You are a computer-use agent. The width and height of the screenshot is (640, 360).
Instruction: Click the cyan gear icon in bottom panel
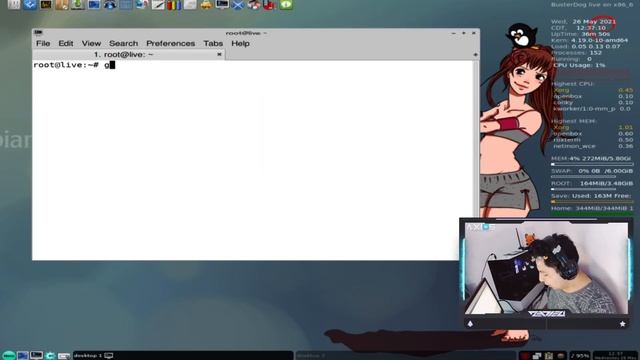point(50,356)
